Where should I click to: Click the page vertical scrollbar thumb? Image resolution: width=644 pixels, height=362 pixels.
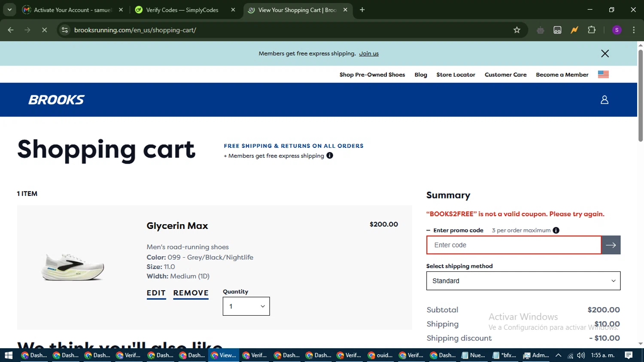tap(641, 95)
